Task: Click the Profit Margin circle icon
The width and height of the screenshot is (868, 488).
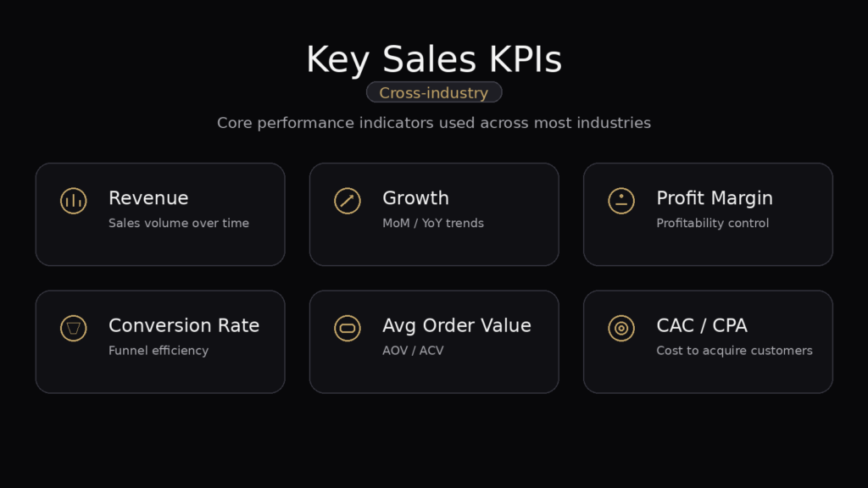Action: click(x=621, y=201)
